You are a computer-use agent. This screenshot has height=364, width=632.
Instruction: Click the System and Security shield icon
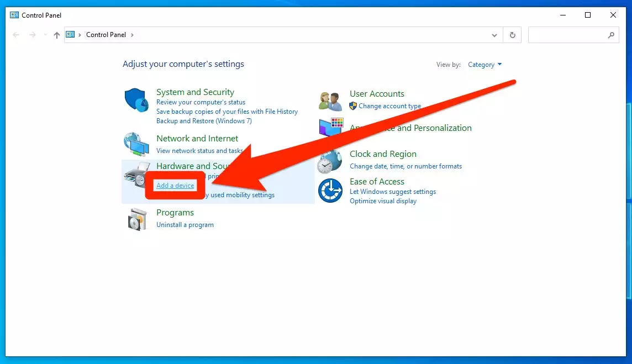[x=136, y=101]
